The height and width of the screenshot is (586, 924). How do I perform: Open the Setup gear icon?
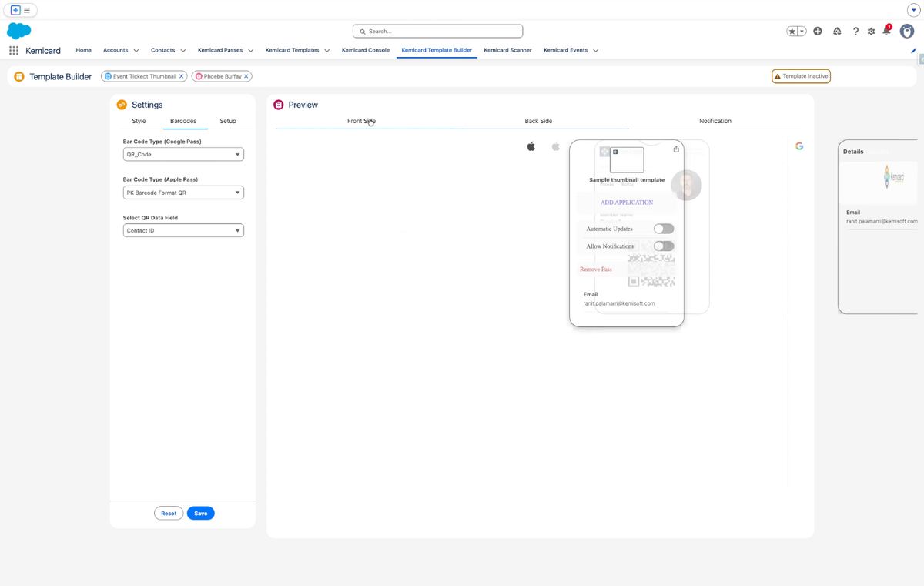point(871,31)
